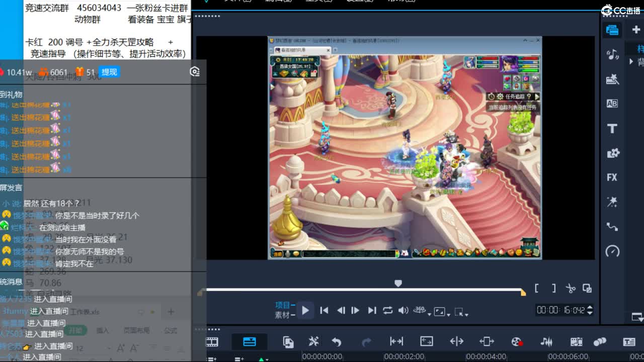Open the auto music film-note icon
Viewport: 644px width, 362px height.
(x=577, y=342)
